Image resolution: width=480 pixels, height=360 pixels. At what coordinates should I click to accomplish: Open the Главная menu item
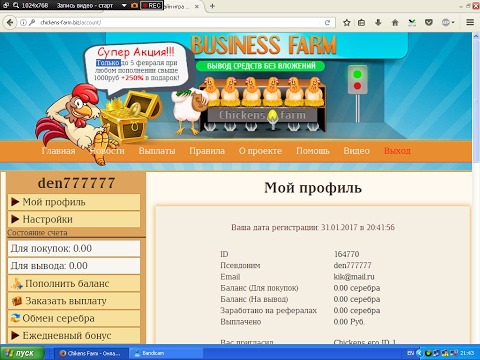coord(59,151)
